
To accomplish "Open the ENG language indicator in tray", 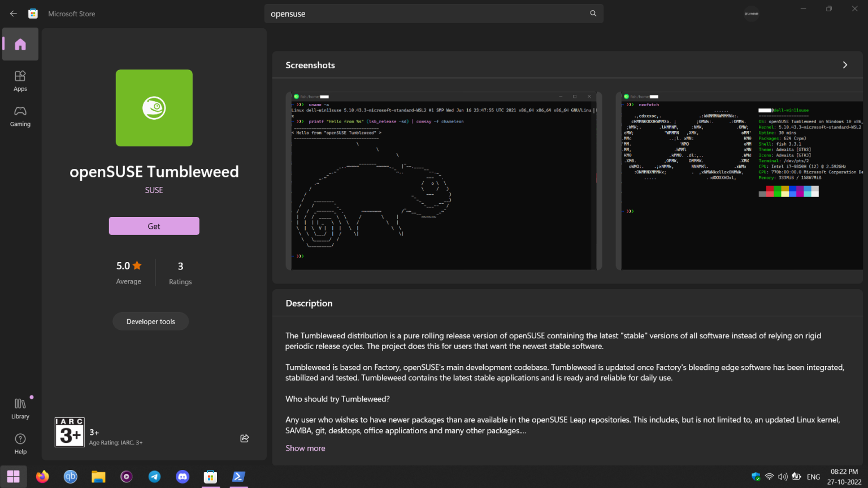I will pyautogui.click(x=813, y=476).
